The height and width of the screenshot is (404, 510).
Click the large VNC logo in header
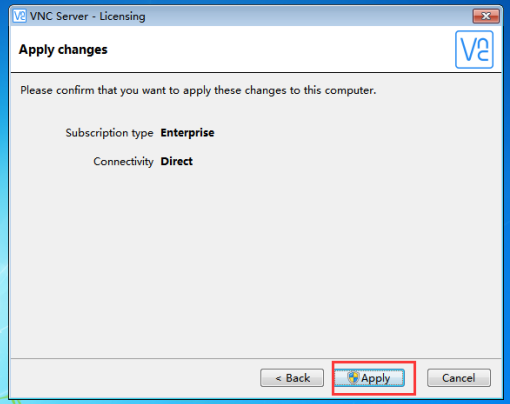click(474, 50)
